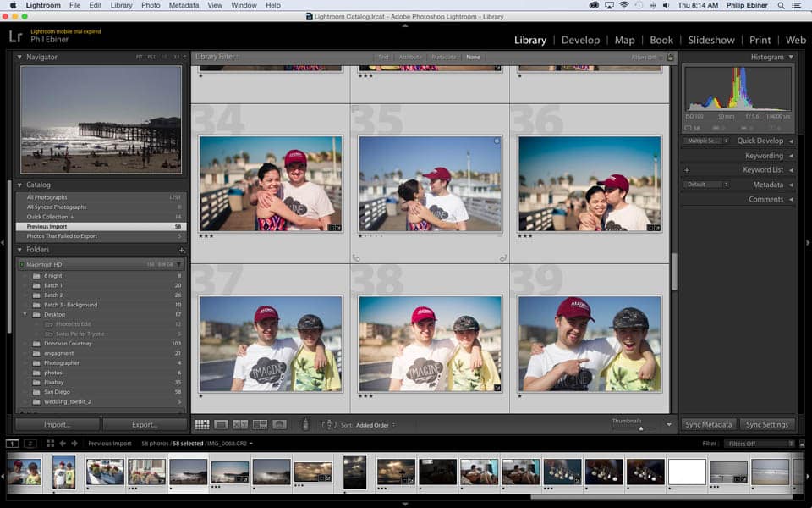Screen dimensions: 812x508
Task: Click the Sync Metadata button
Action: click(709, 424)
